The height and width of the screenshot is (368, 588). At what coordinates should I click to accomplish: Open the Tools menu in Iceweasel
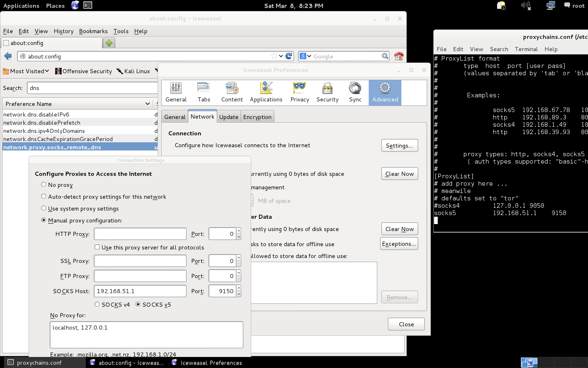(121, 31)
